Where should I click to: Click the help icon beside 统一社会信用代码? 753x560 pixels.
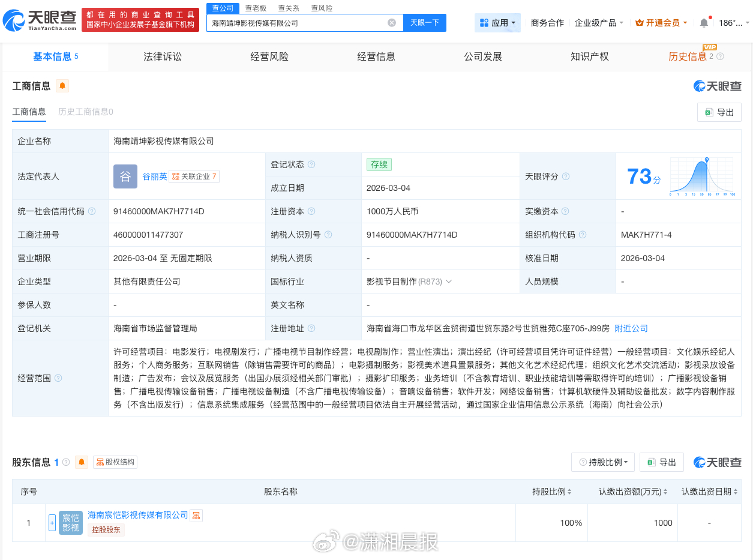click(x=92, y=211)
